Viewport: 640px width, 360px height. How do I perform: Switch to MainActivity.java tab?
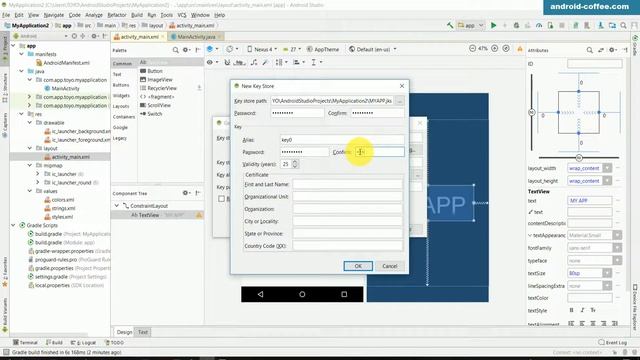point(196,37)
